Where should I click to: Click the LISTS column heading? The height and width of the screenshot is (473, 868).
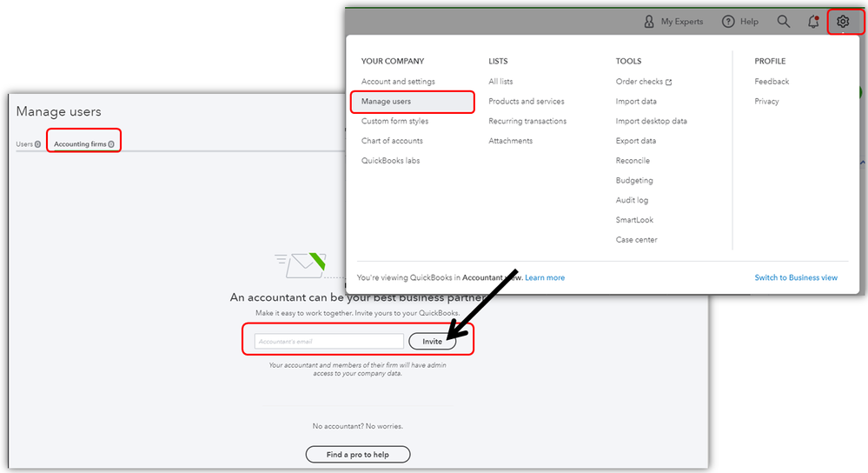point(498,61)
